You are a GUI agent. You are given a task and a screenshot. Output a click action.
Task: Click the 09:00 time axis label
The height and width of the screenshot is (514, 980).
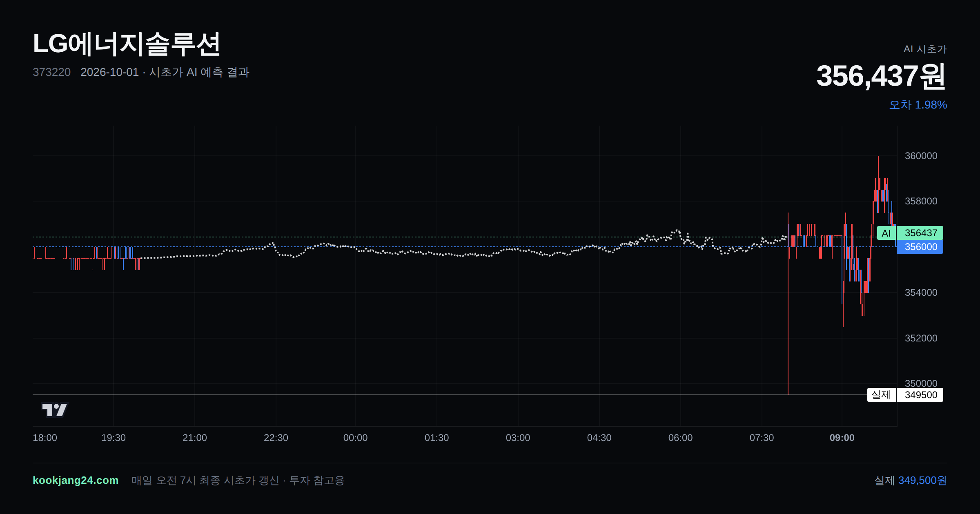click(842, 438)
